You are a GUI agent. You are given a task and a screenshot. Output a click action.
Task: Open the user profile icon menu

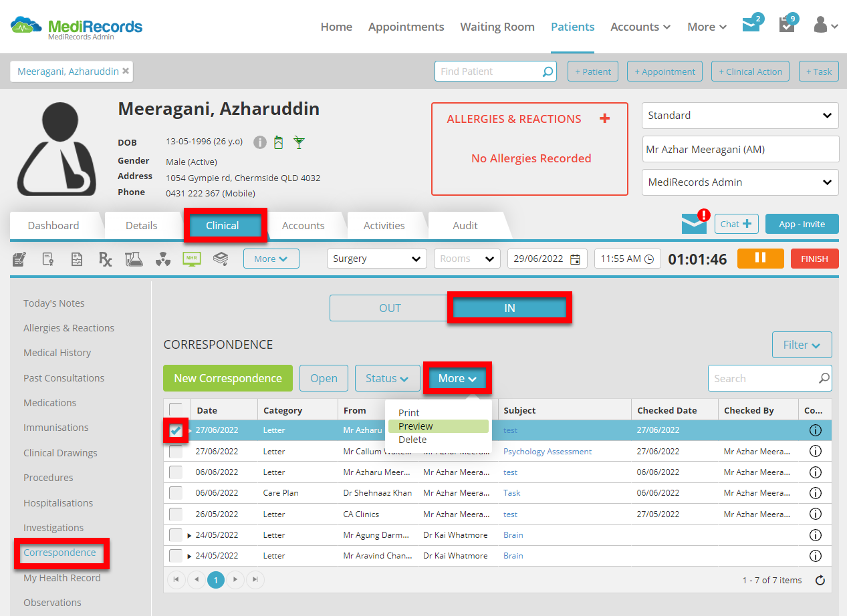coord(825,25)
